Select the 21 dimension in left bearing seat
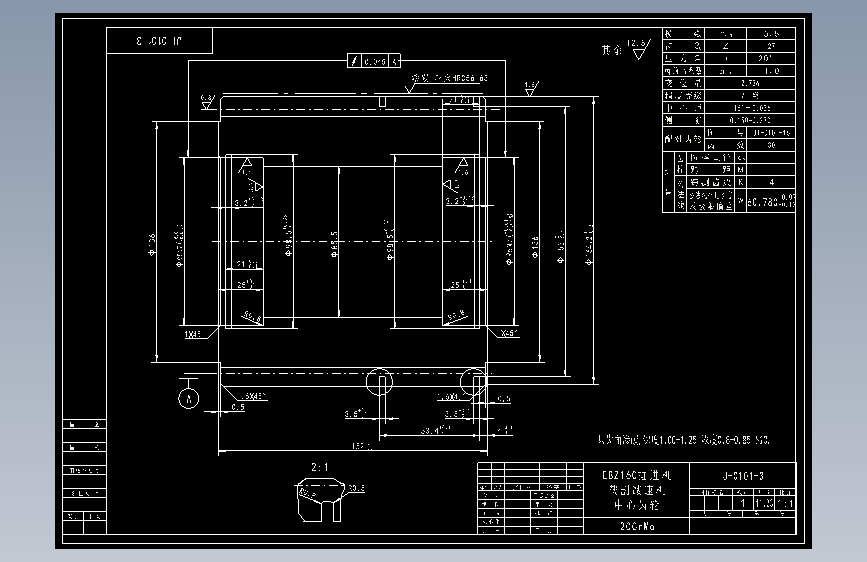The width and height of the screenshot is (867, 562). click(247, 264)
